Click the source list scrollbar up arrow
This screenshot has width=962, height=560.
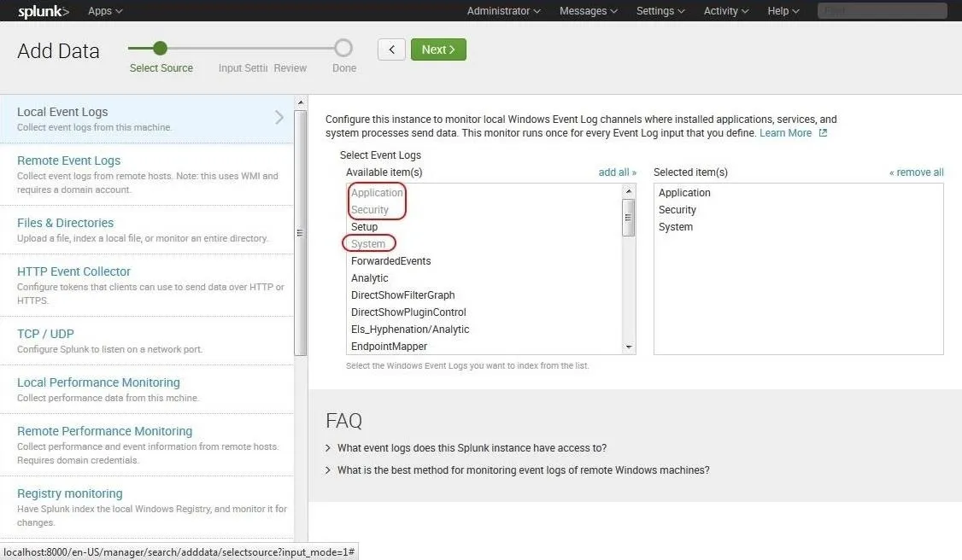click(x=301, y=102)
